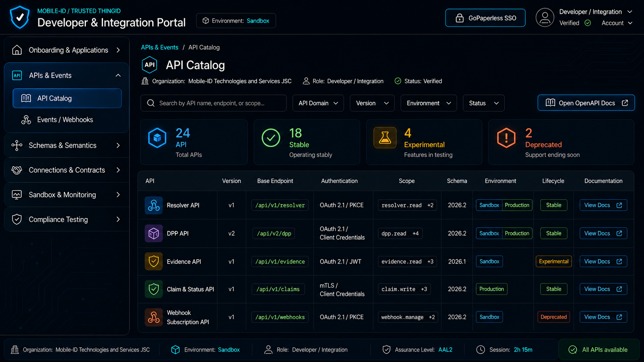Click the Total APIs cube icon
Viewport: 644px width, 362px height.
point(157,138)
